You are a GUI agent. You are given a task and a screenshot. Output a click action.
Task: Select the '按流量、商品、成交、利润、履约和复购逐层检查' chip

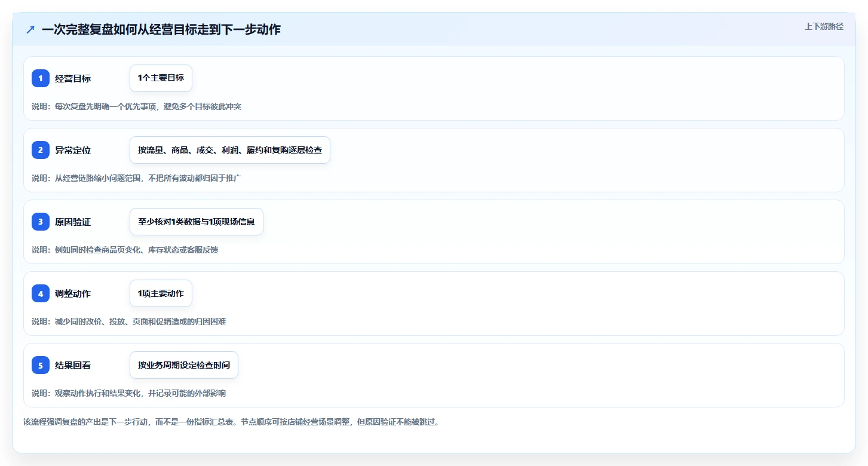pos(230,150)
